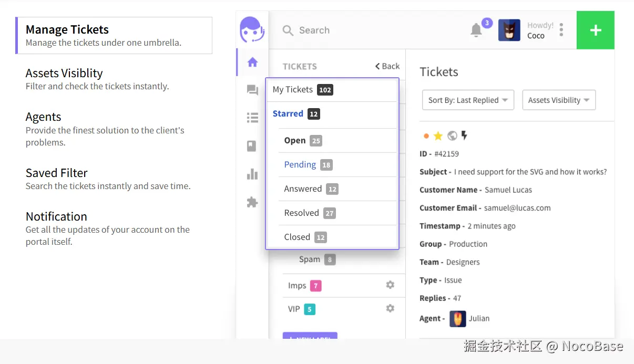Click the ticket subject about SVG support
634x364 pixels.
pyautogui.click(x=530, y=172)
